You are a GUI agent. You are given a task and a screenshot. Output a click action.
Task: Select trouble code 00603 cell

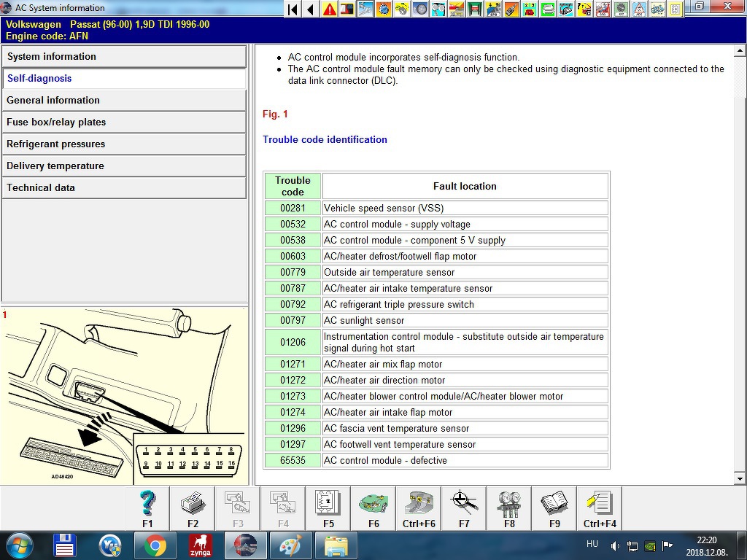point(293,256)
